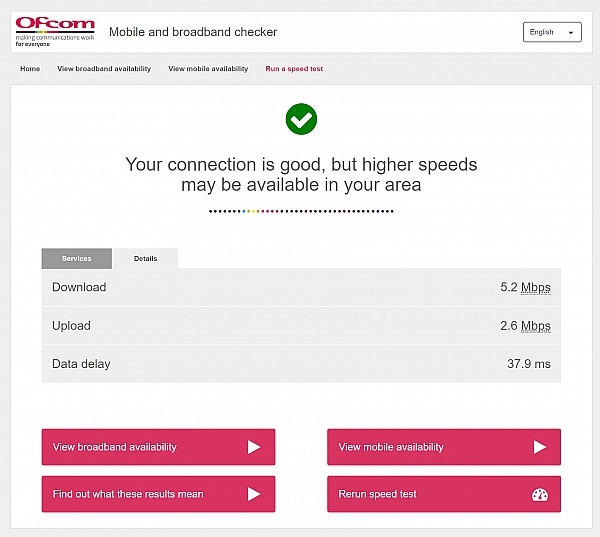Click Find out what these results mean
The height and width of the screenshot is (537, 600).
[158, 494]
